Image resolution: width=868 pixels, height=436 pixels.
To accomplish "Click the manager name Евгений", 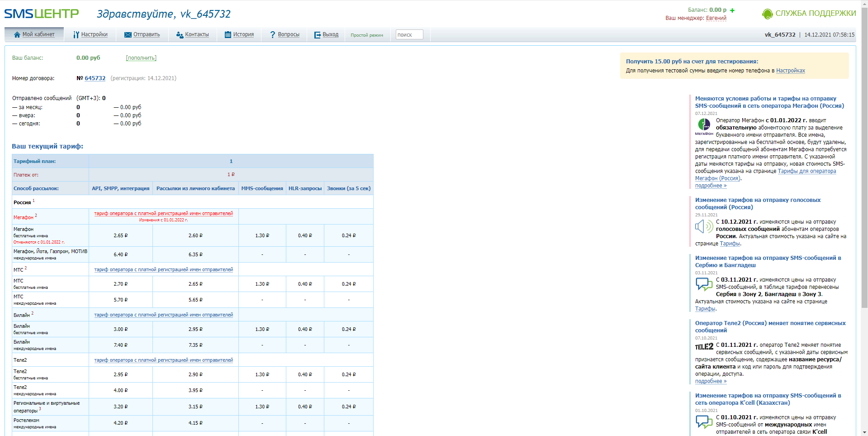I will tap(716, 18).
